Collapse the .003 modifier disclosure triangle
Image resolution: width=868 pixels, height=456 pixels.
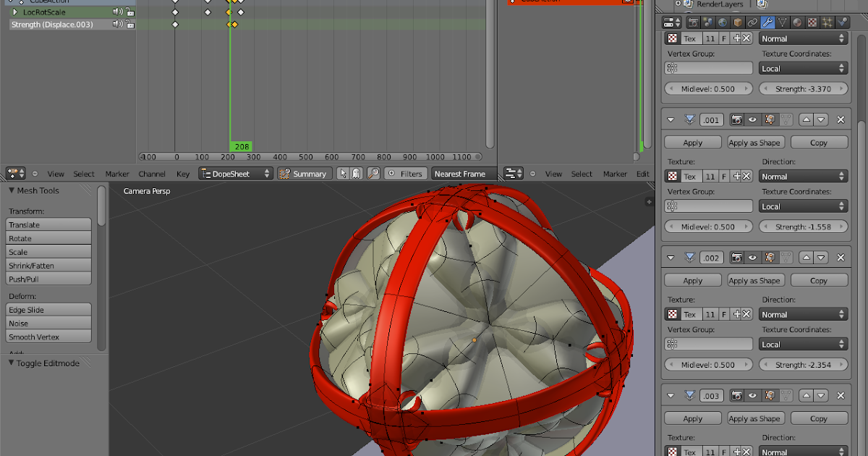tap(671, 396)
